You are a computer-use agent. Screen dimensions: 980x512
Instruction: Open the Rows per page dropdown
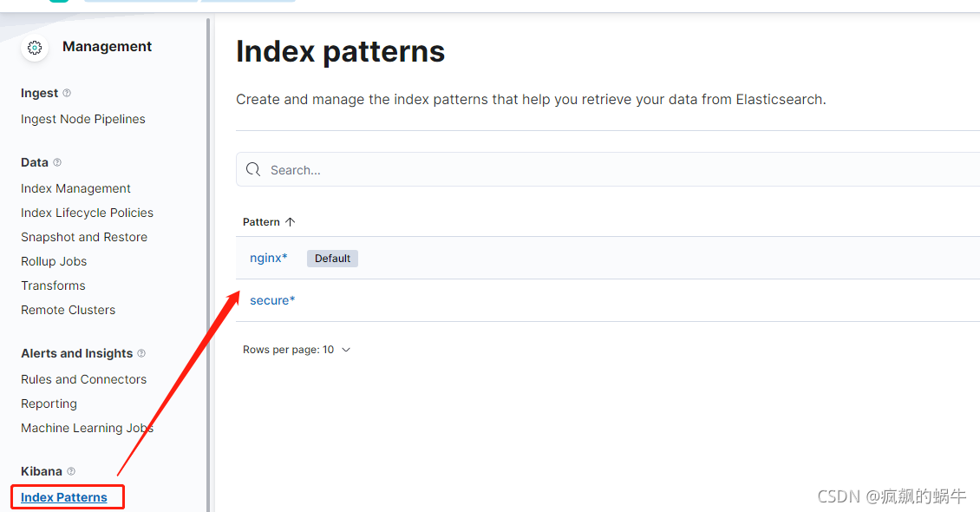point(297,349)
